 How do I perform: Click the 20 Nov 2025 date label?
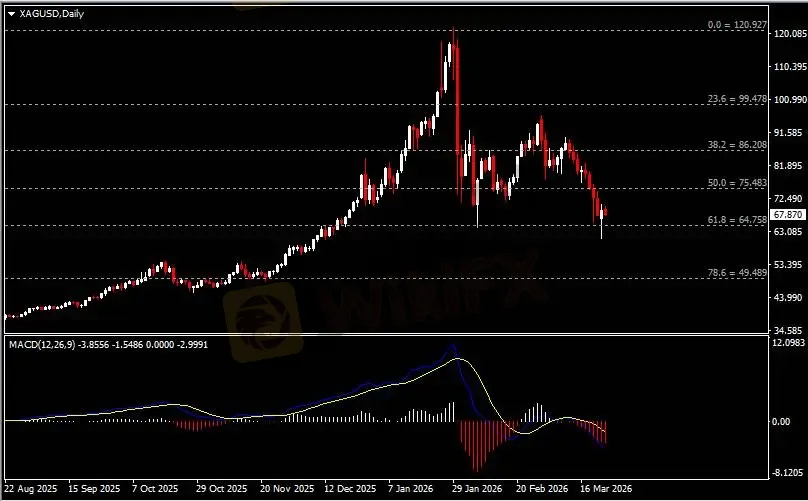tap(287, 488)
